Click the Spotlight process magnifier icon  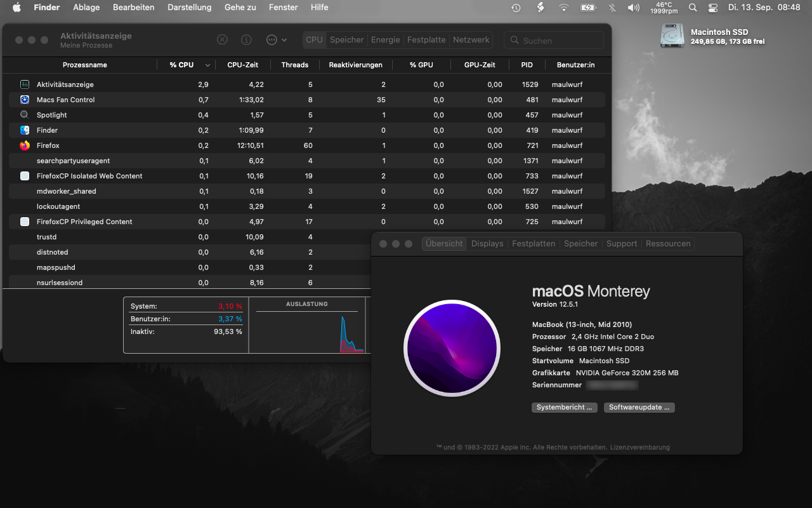[25, 115]
